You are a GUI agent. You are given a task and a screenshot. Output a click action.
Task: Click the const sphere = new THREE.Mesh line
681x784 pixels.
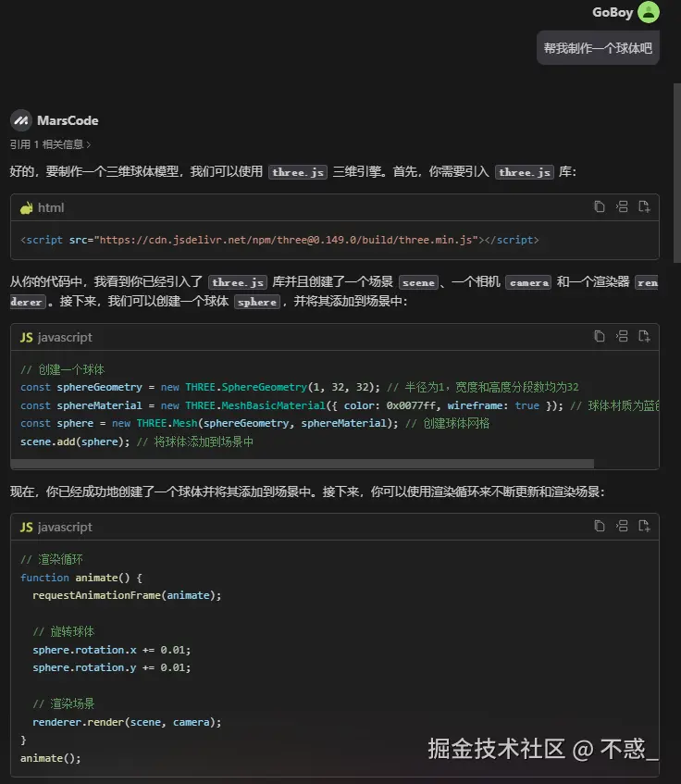254,423
